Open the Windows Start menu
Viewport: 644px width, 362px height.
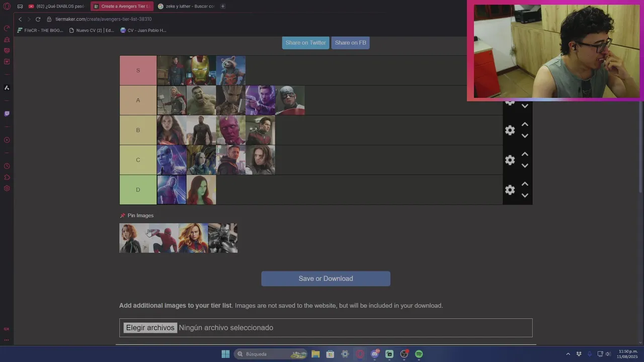pos(225,354)
